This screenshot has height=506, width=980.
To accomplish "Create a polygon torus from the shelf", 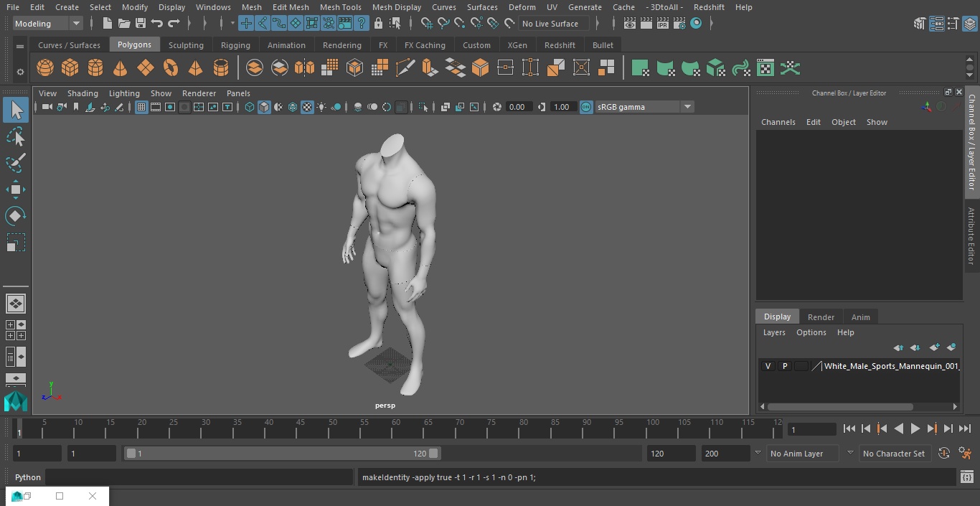I will click(171, 68).
